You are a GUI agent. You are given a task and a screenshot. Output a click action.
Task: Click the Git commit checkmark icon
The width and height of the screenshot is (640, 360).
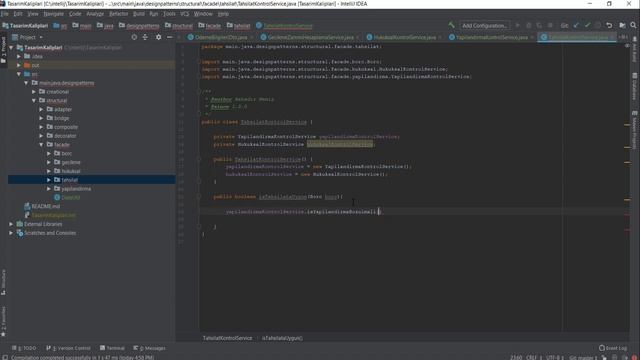tap(587, 25)
